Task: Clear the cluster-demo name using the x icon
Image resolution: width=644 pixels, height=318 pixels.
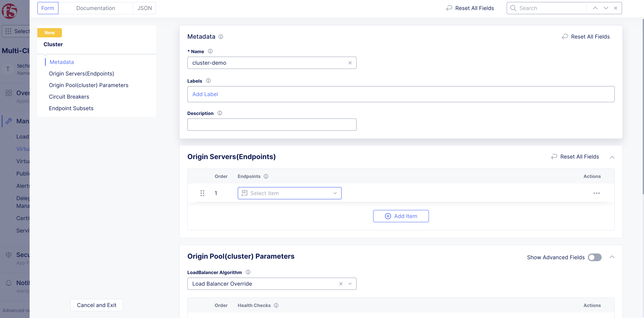Action: click(350, 63)
